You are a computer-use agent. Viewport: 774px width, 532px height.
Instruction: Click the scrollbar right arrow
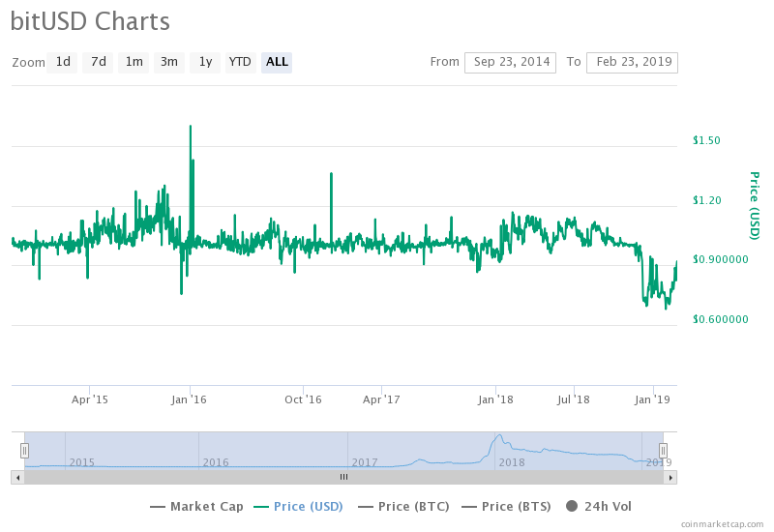click(670, 477)
